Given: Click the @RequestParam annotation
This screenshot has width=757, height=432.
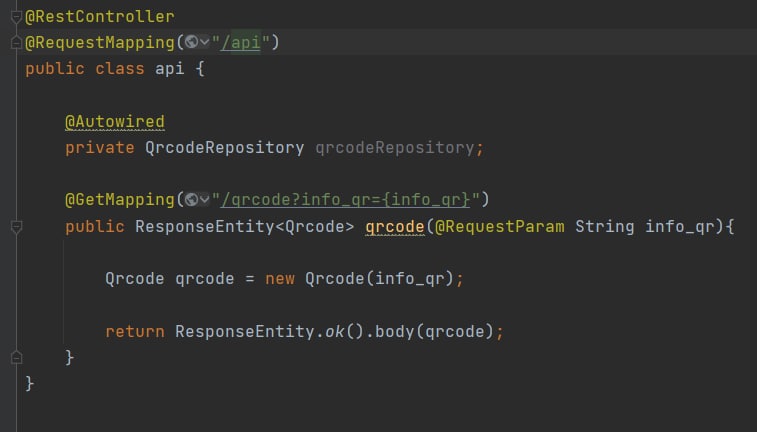Looking at the screenshot, I should point(499,226).
